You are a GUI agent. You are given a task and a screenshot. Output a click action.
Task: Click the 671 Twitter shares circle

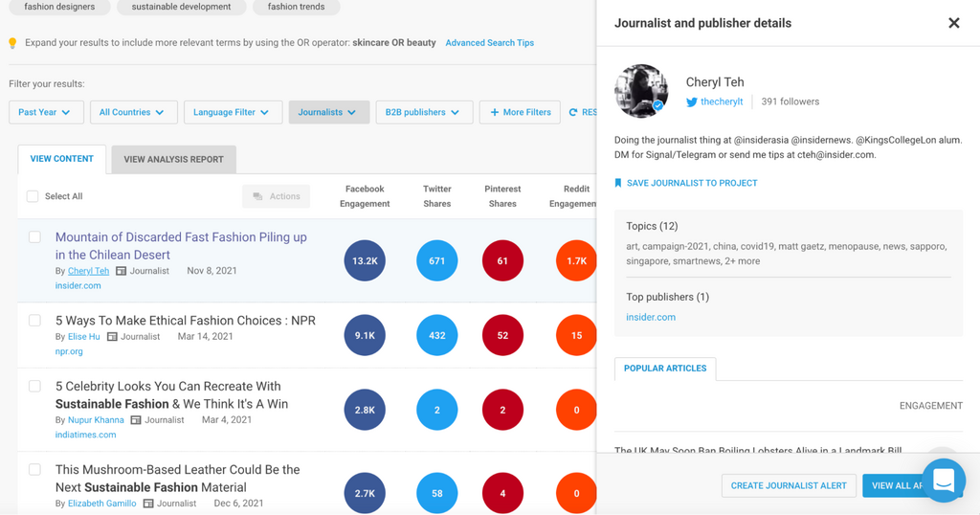coord(437,260)
